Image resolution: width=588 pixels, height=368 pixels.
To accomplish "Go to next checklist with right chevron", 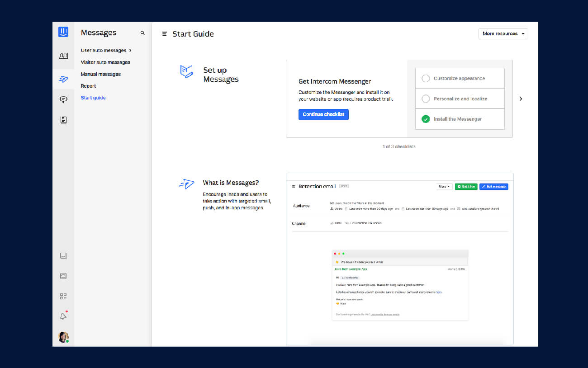I will pyautogui.click(x=521, y=99).
